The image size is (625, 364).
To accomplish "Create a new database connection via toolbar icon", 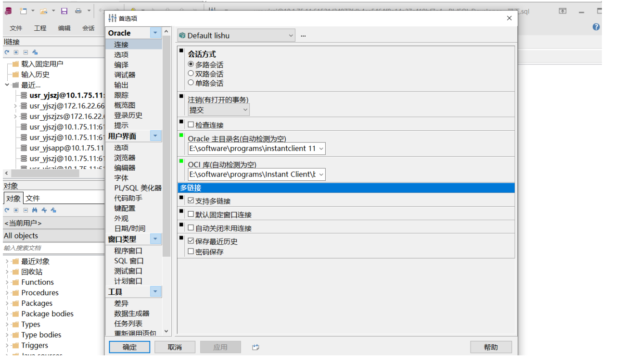I will click(8, 11).
